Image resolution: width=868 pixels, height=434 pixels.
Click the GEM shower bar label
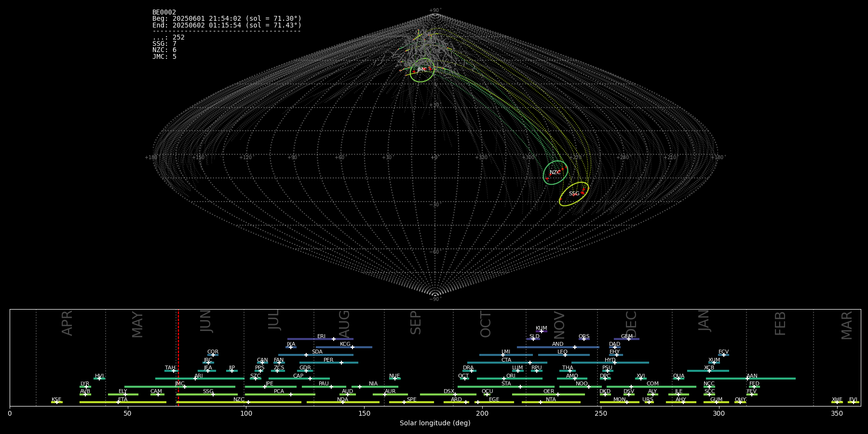tap(626, 337)
